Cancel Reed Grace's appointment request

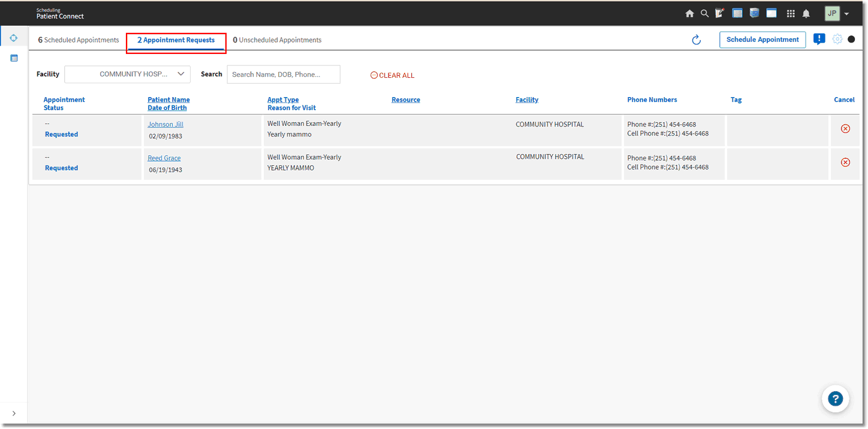[845, 162]
